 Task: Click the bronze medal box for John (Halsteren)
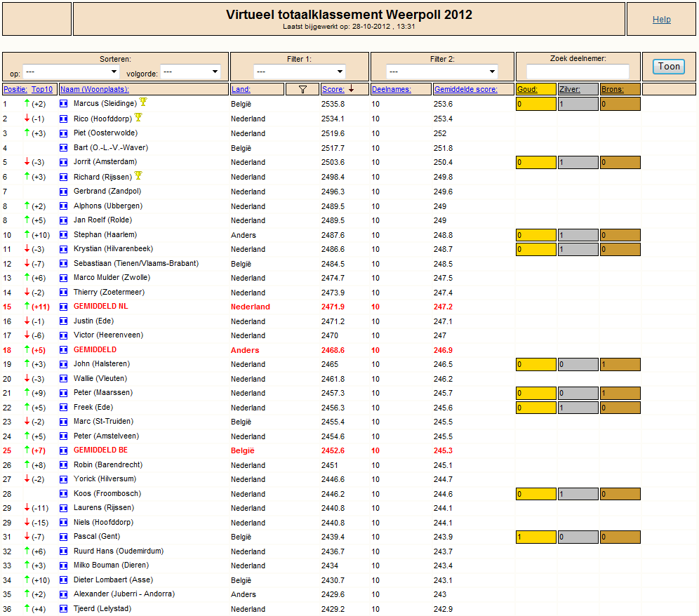pos(620,364)
